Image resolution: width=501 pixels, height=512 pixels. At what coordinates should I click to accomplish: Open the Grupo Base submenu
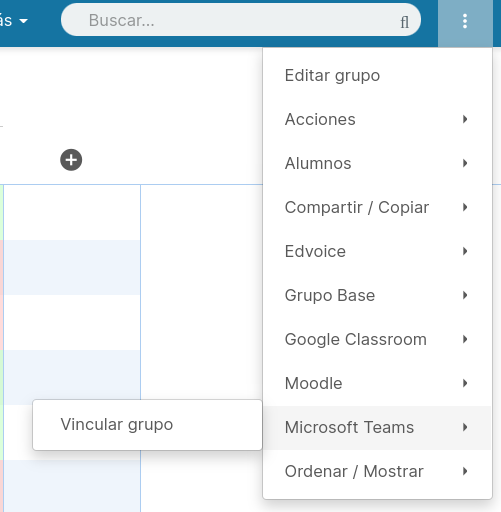[377, 295]
